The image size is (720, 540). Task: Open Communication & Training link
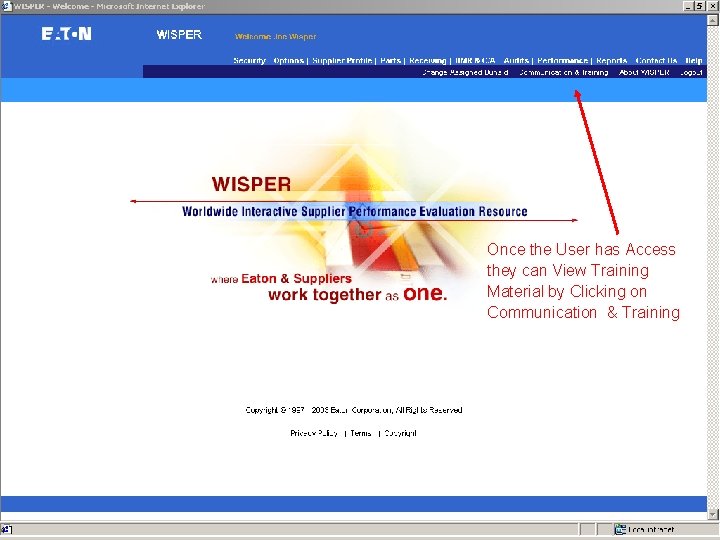tap(564, 73)
